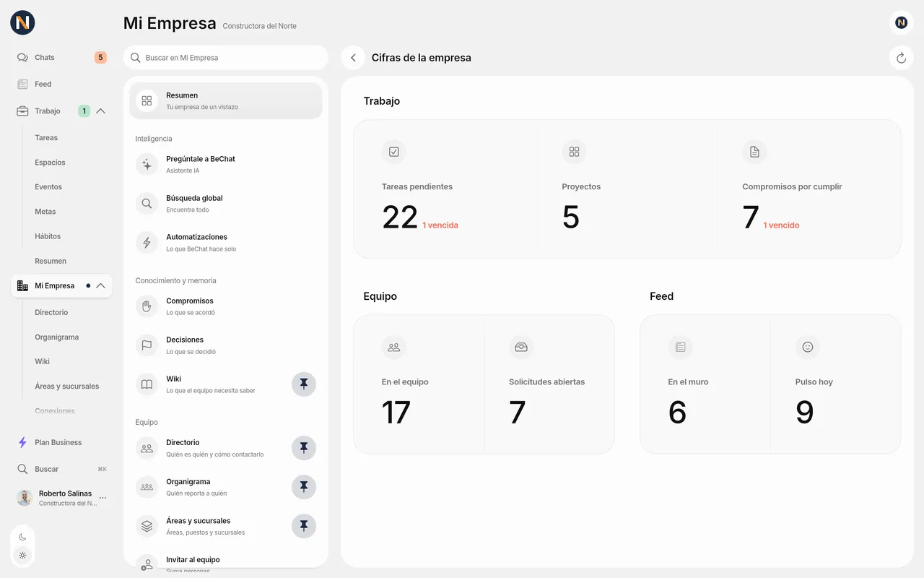
Task: Click the Invitar al equipo icon
Action: pyautogui.click(x=147, y=564)
